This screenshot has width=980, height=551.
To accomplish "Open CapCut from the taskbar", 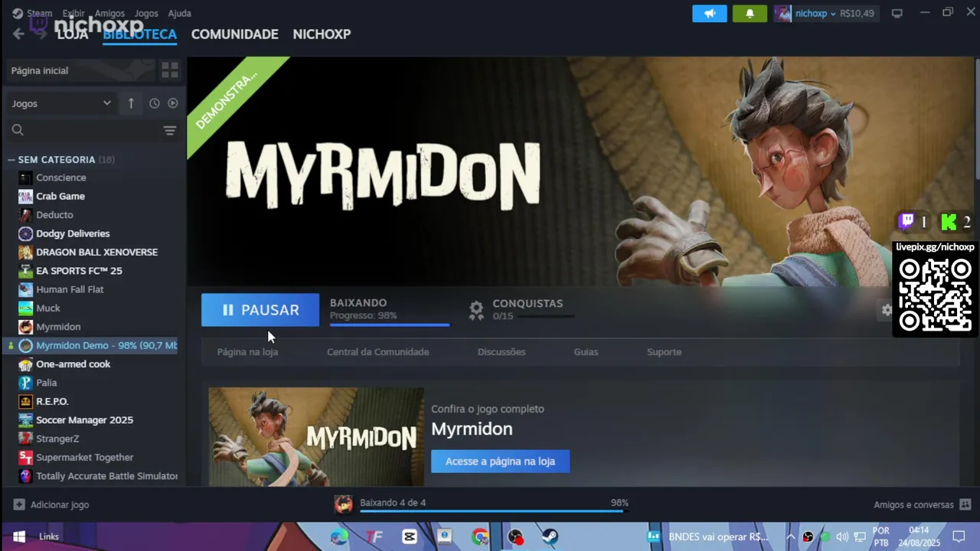I will tap(410, 536).
